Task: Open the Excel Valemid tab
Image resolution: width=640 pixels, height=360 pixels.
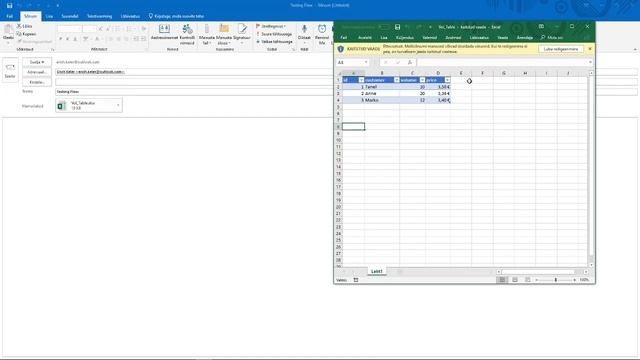Action: point(429,38)
